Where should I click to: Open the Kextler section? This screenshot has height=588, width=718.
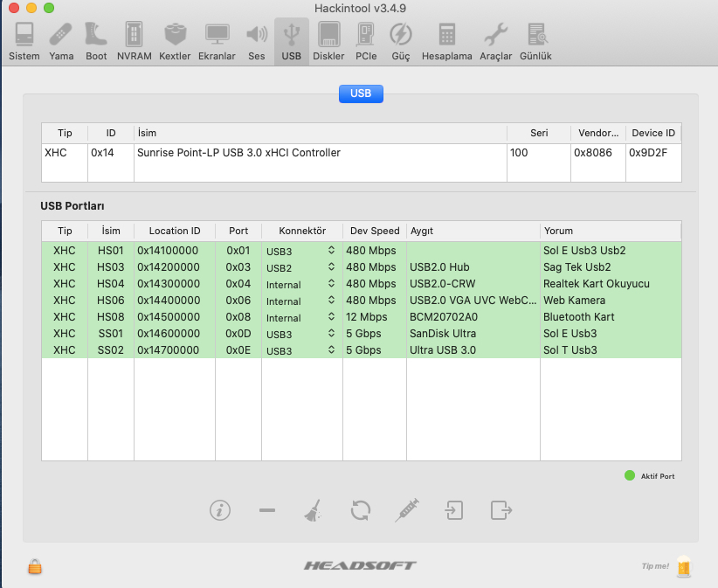pos(175,41)
